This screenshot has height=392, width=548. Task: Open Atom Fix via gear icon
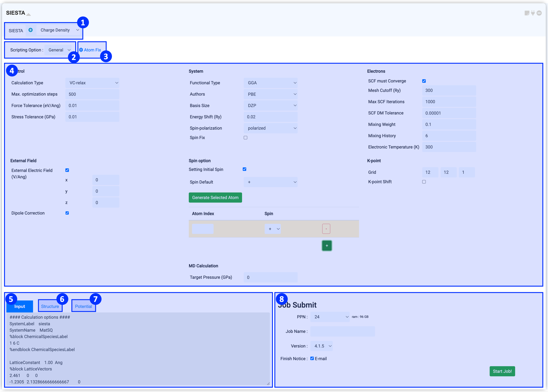point(81,50)
